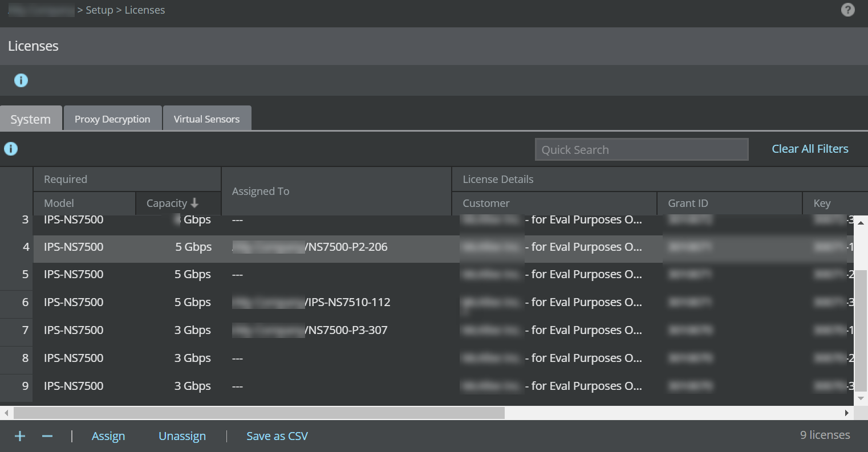The width and height of the screenshot is (868, 452).
Task: Open the help question mark icon
Action: point(848,10)
